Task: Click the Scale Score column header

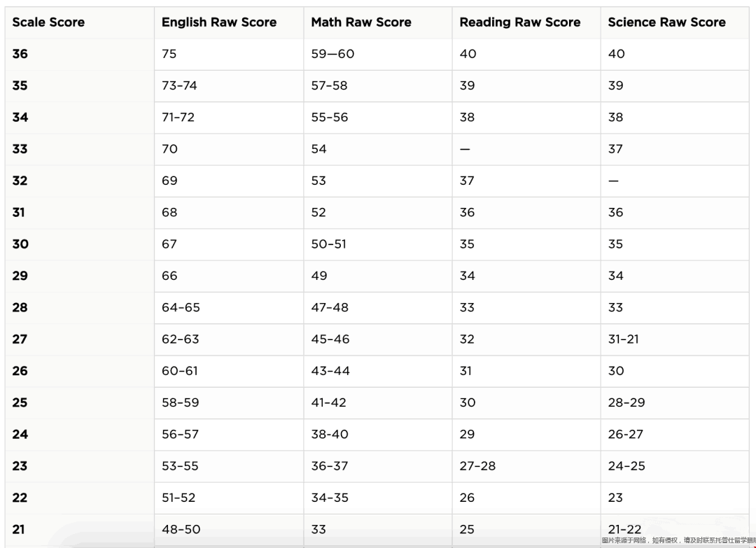Action: click(48, 22)
